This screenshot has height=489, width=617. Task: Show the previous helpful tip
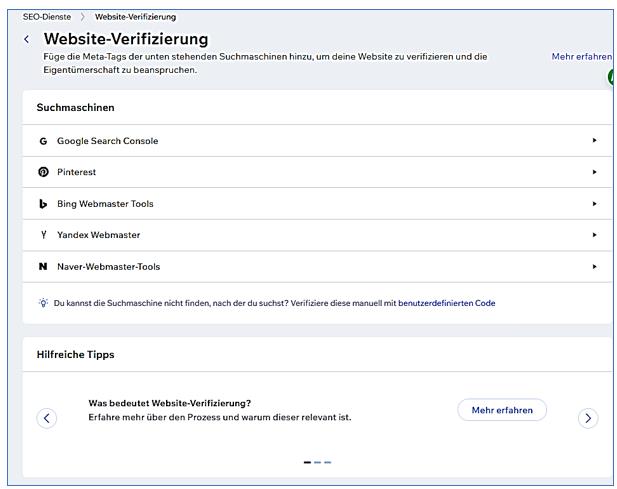coord(47,418)
